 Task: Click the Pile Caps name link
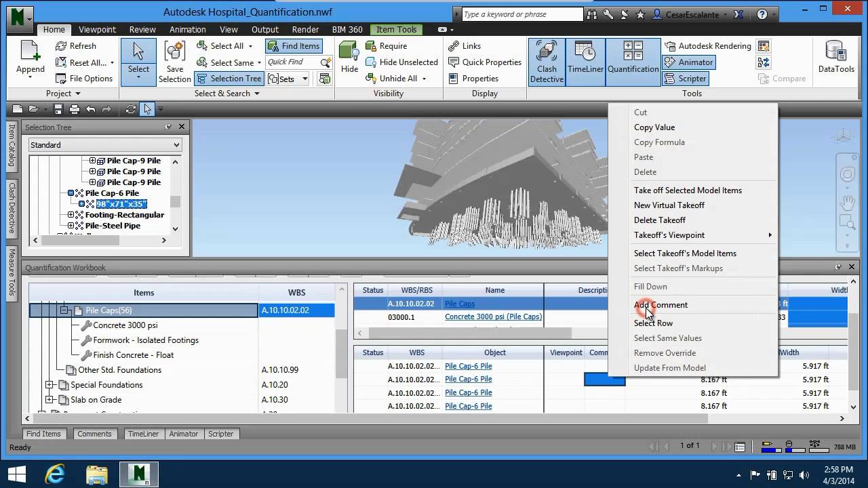(x=459, y=304)
